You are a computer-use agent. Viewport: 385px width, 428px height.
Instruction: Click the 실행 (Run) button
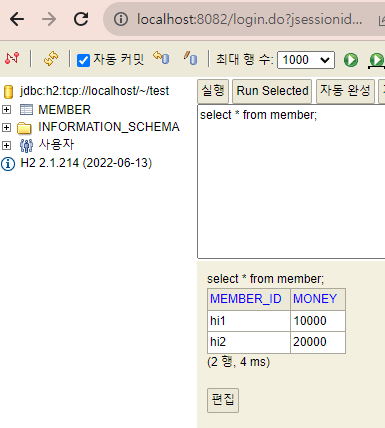[213, 91]
